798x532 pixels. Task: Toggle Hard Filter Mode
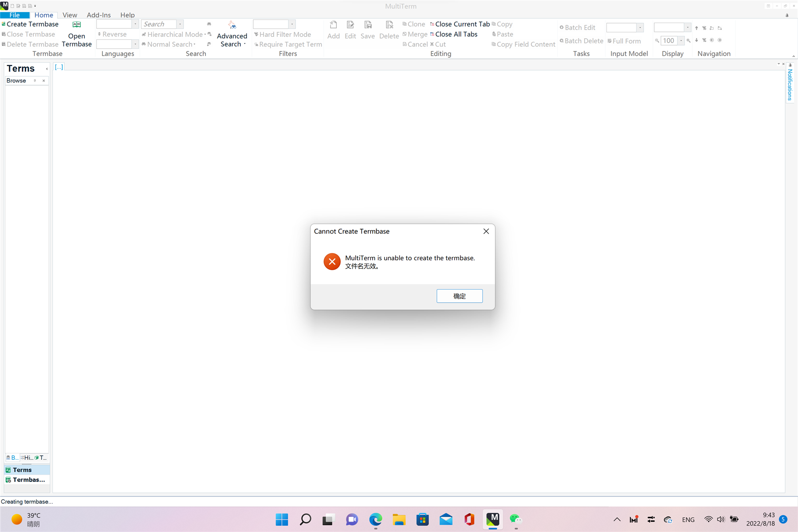click(x=283, y=34)
